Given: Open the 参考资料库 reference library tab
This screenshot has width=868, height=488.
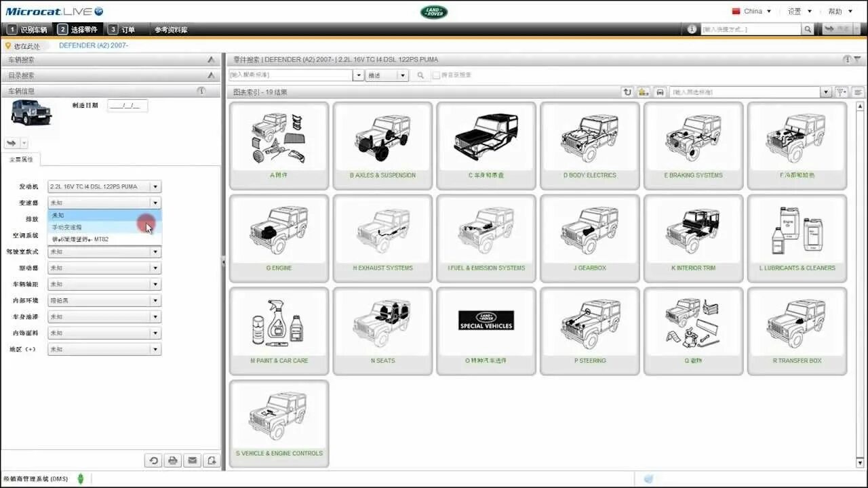Looking at the screenshot, I should (x=171, y=29).
